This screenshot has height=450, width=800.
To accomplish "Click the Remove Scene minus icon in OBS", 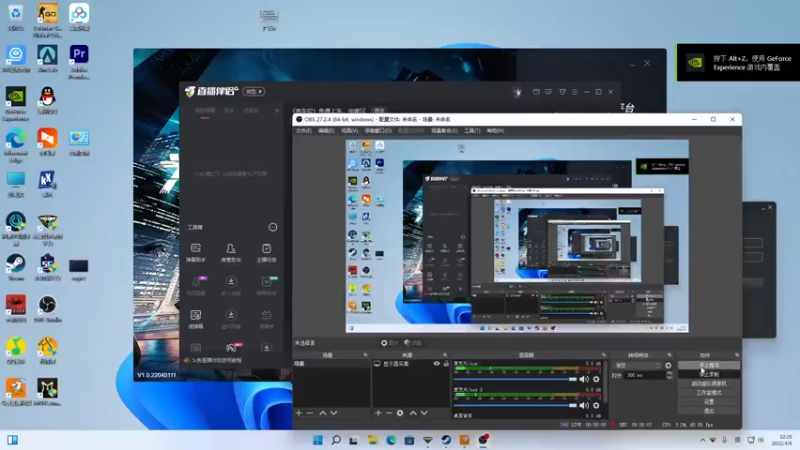I will pyautogui.click(x=310, y=413).
